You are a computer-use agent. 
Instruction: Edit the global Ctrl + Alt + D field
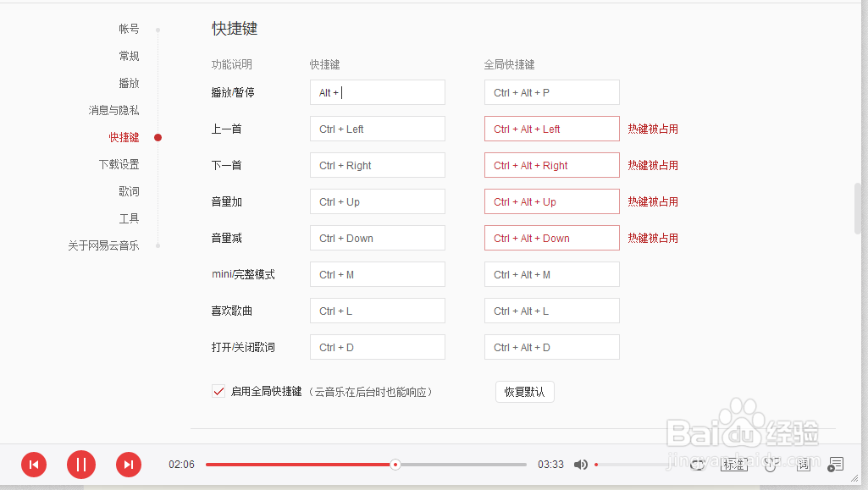(x=552, y=347)
